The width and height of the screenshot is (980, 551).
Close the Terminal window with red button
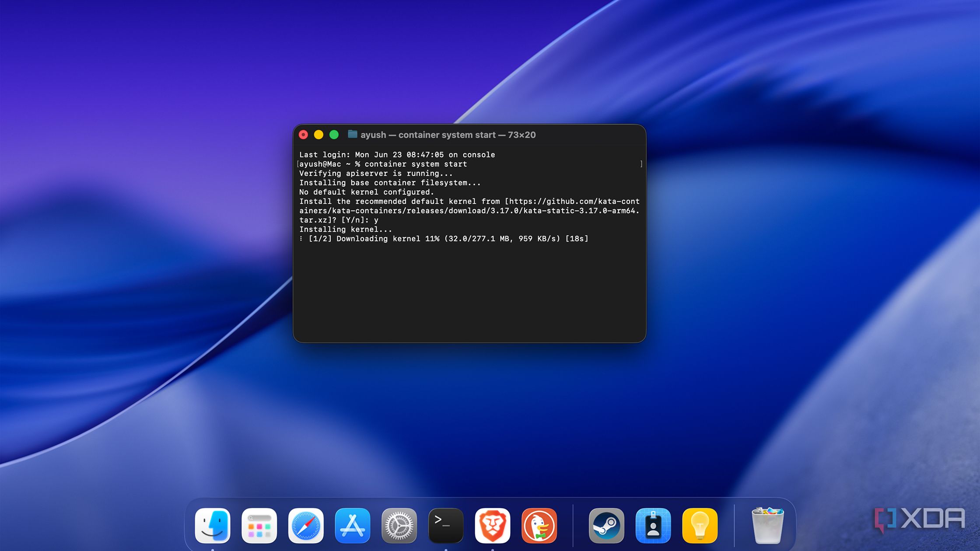(x=303, y=135)
